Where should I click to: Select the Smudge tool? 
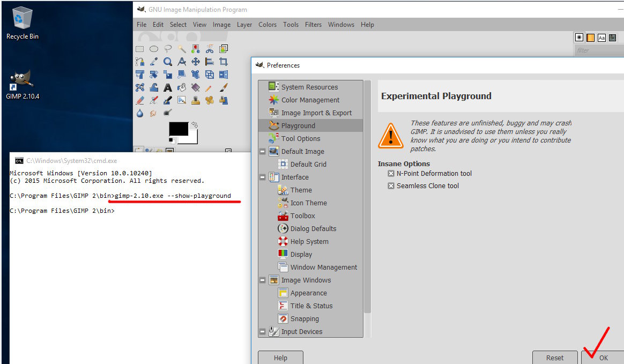[154, 113]
